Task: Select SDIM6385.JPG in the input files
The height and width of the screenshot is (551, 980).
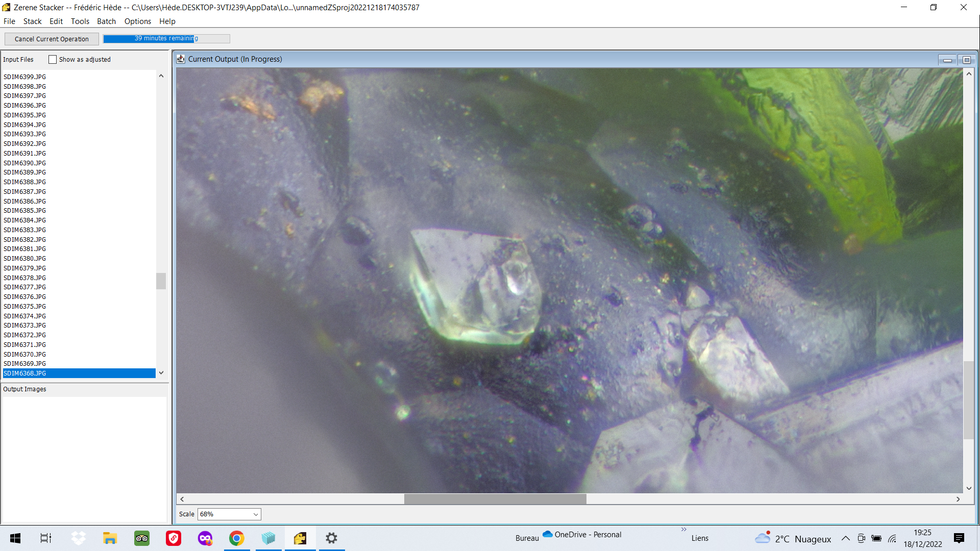Action: (25, 211)
